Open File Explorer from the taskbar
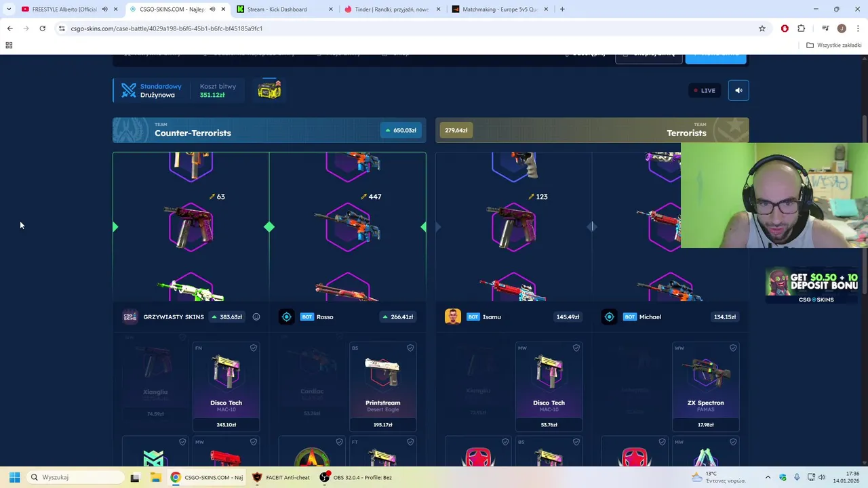Screen dimensions: 868x488 (155, 477)
